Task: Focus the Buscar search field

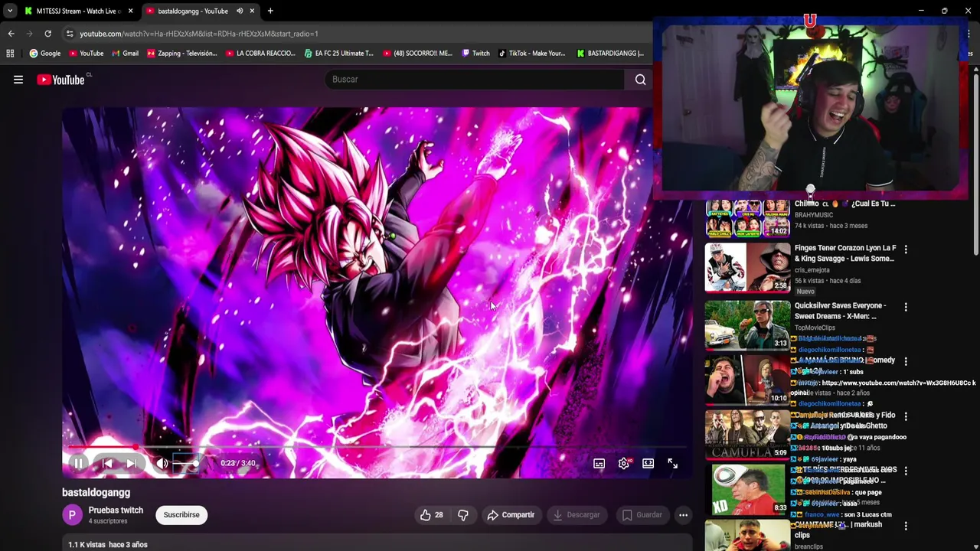Action: (475, 80)
